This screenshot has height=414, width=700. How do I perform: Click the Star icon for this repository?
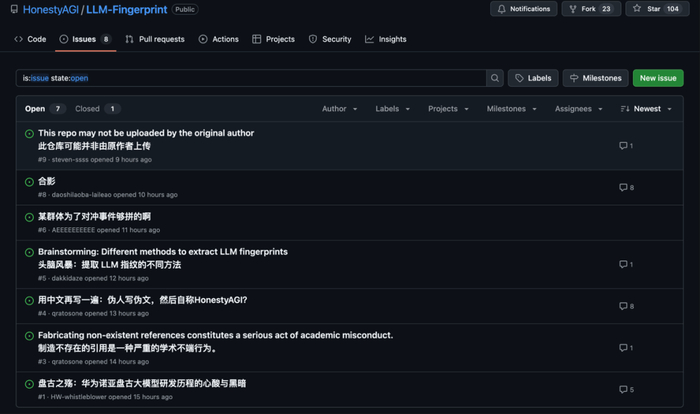coord(637,8)
